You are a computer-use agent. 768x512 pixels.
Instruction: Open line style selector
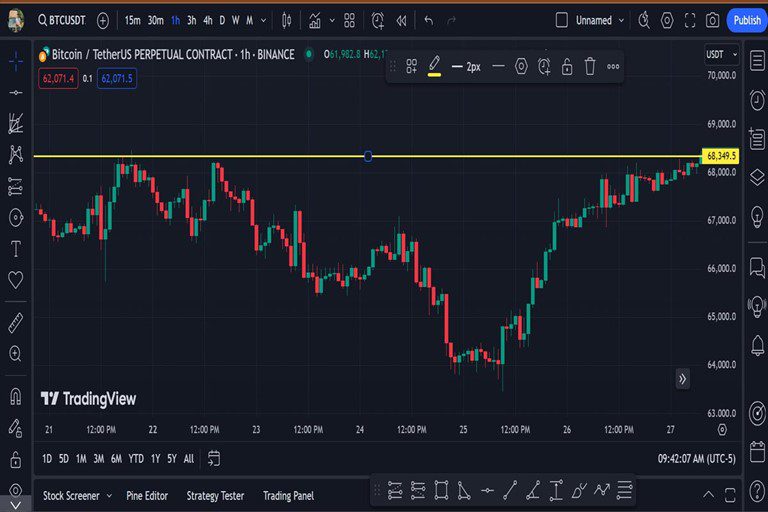pyautogui.click(x=498, y=66)
